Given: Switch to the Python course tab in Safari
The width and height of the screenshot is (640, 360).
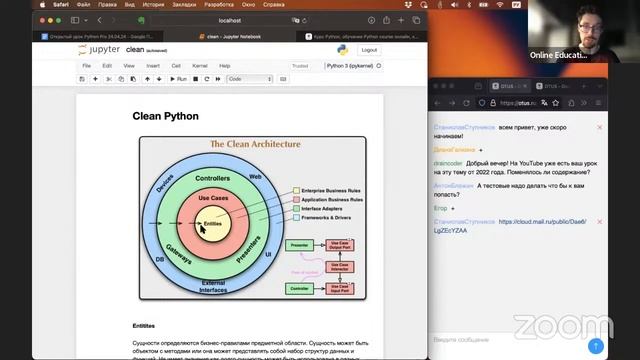Looking at the screenshot, I should pos(362,36).
